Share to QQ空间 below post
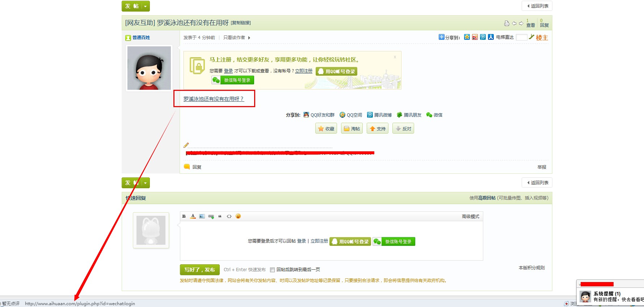Image resolution: width=644 pixels, height=307 pixels. (351, 115)
